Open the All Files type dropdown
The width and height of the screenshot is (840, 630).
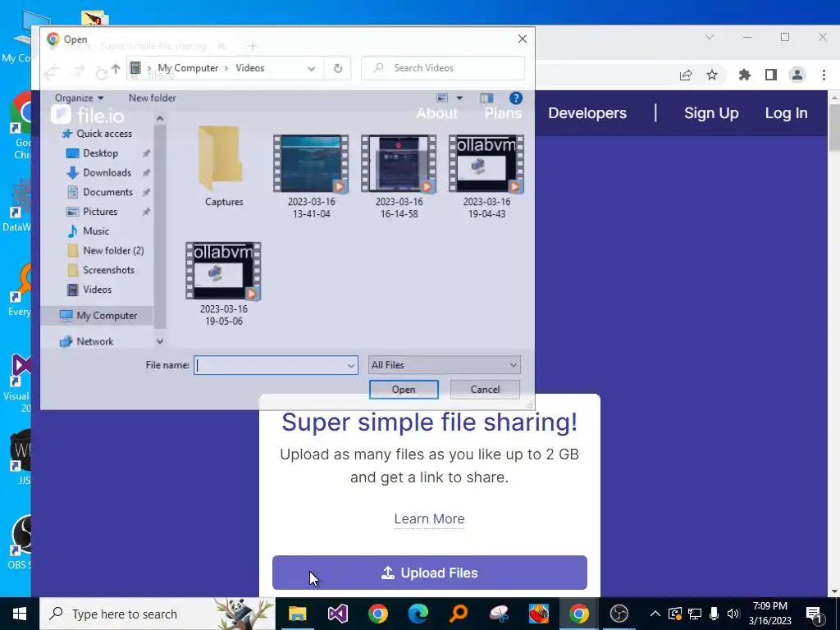pos(444,365)
